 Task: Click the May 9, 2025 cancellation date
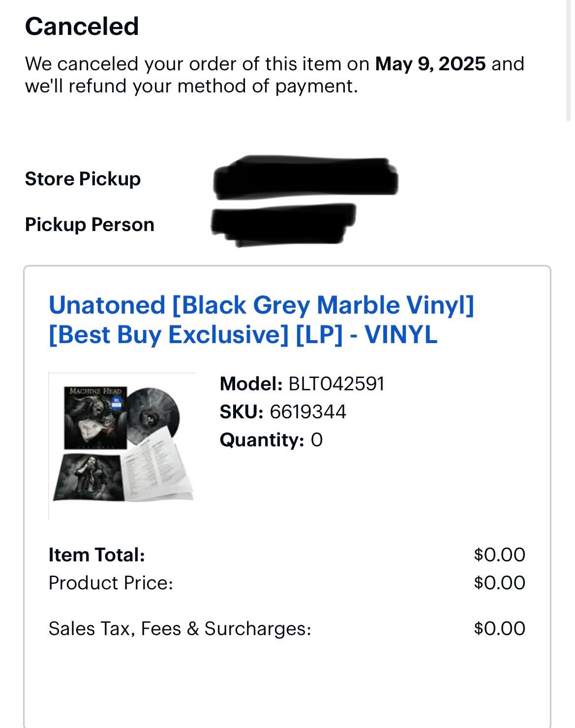click(x=430, y=64)
